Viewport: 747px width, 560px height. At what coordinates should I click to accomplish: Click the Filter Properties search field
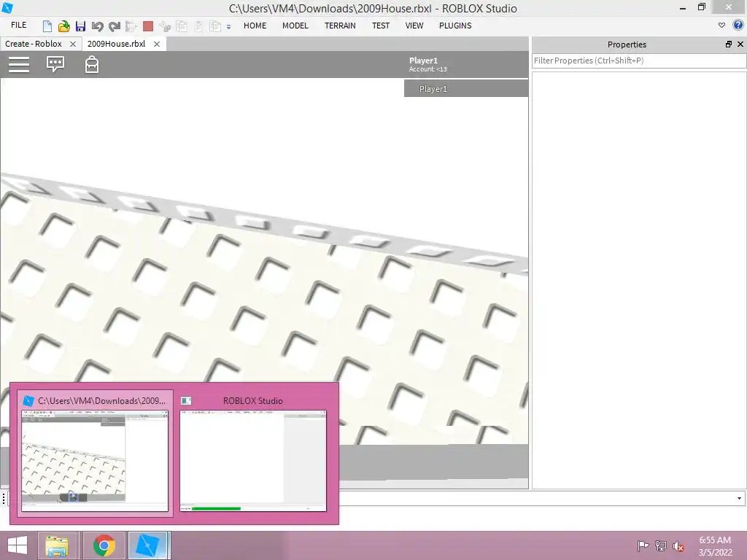pyautogui.click(x=639, y=61)
